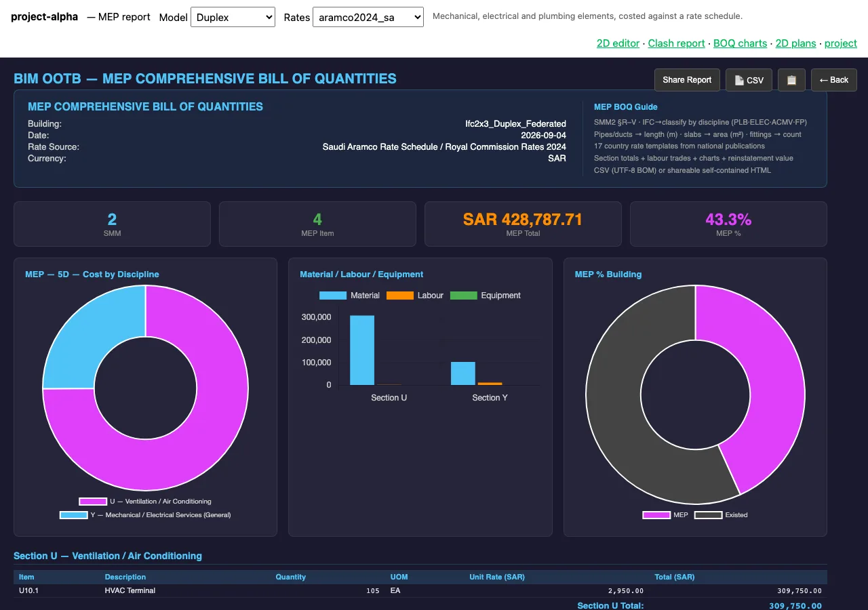Click the blue Material bar for Section U
868x610 pixels.
click(362, 350)
